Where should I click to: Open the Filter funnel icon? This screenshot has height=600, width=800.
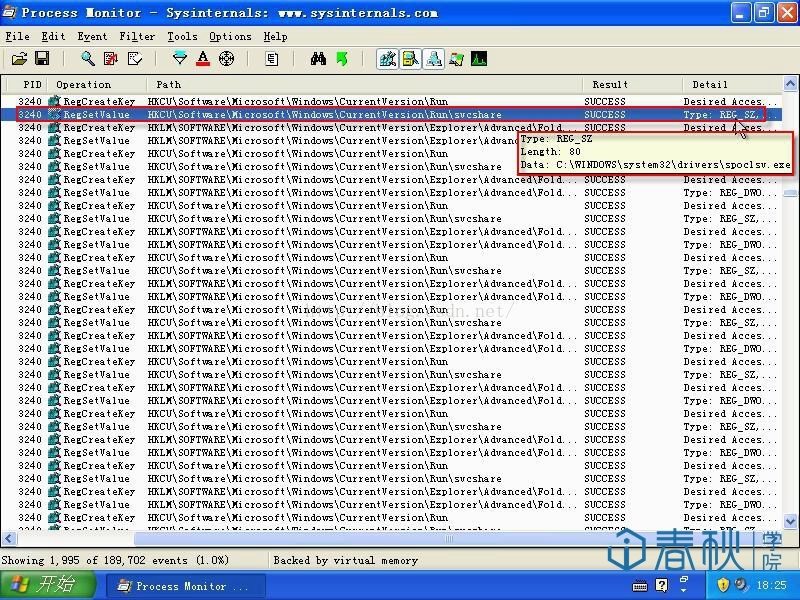(180, 59)
